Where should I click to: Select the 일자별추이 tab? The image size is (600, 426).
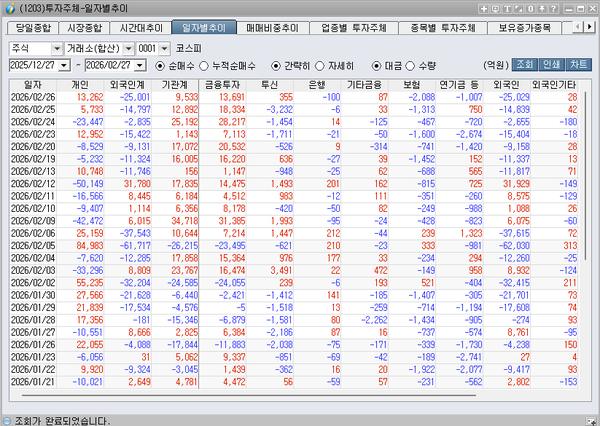(204, 28)
